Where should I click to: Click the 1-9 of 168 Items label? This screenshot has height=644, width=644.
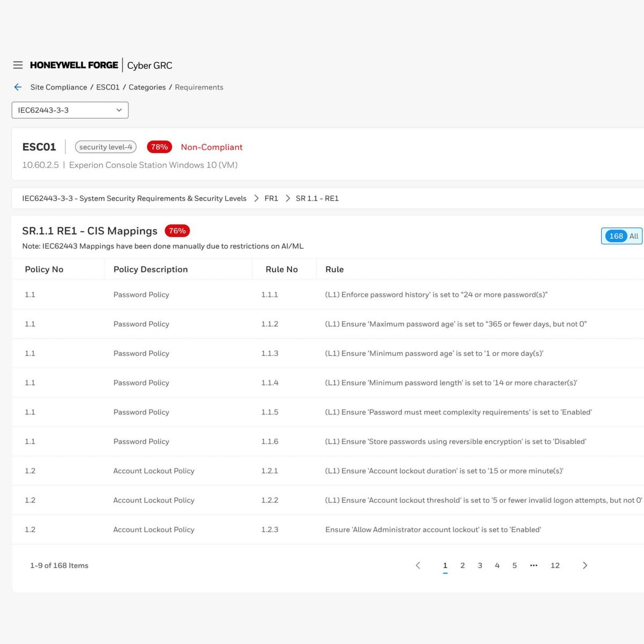click(59, 565)
